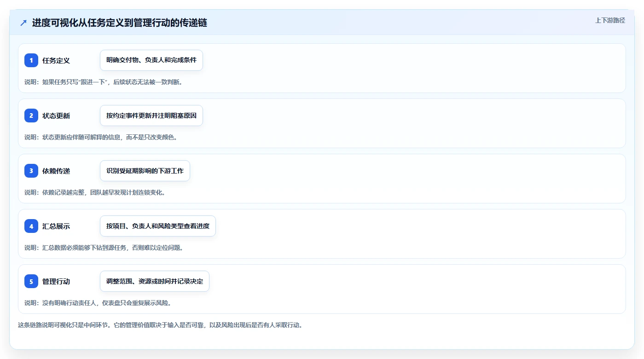The image size is (644, 359).
Task: Click the step 3 number badge
Action: click(x=31, y=171)
